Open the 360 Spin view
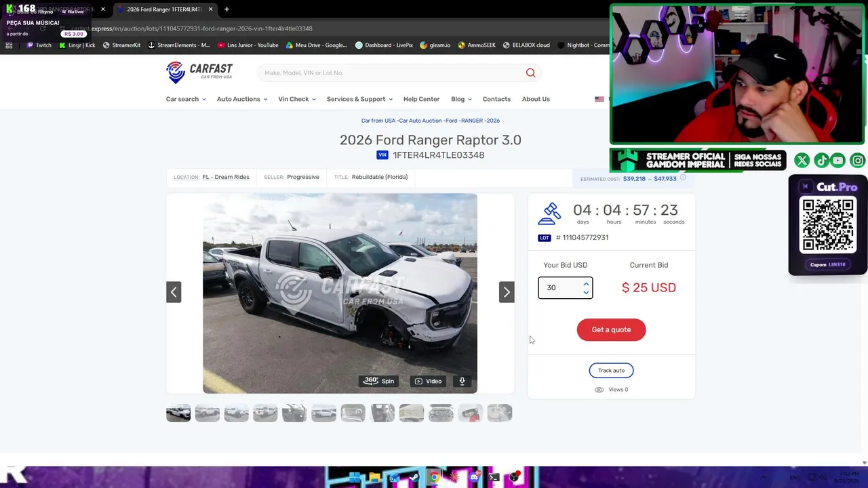 pos(379,381)
